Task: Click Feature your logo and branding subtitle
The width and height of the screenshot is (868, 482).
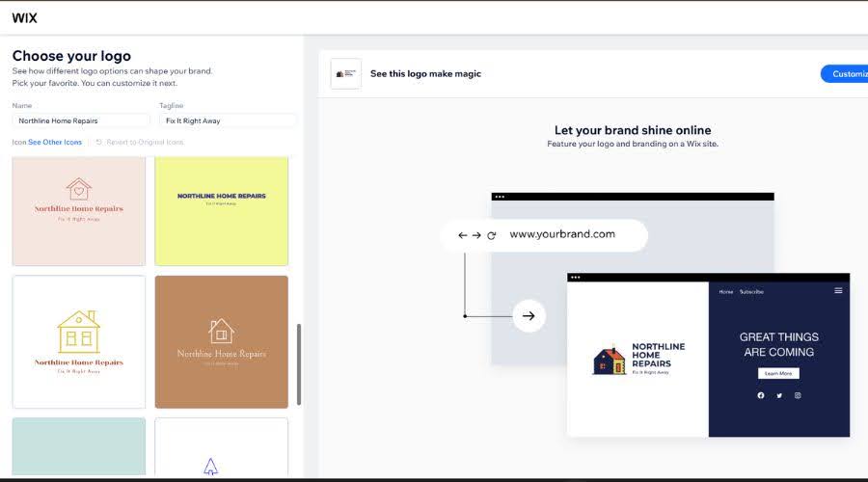Action: pyautogui.click(x=633, y=144)
